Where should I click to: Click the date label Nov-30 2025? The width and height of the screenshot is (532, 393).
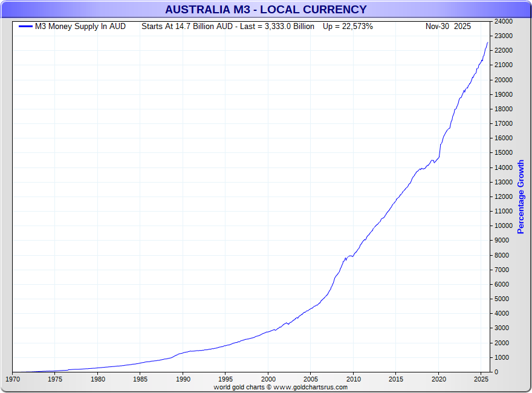(448, 27)
